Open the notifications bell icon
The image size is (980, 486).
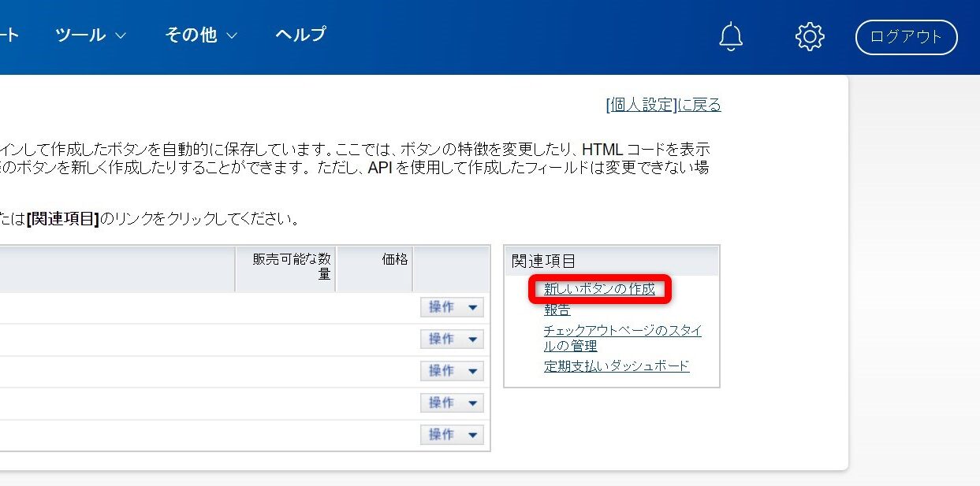(x=731, y=36)
